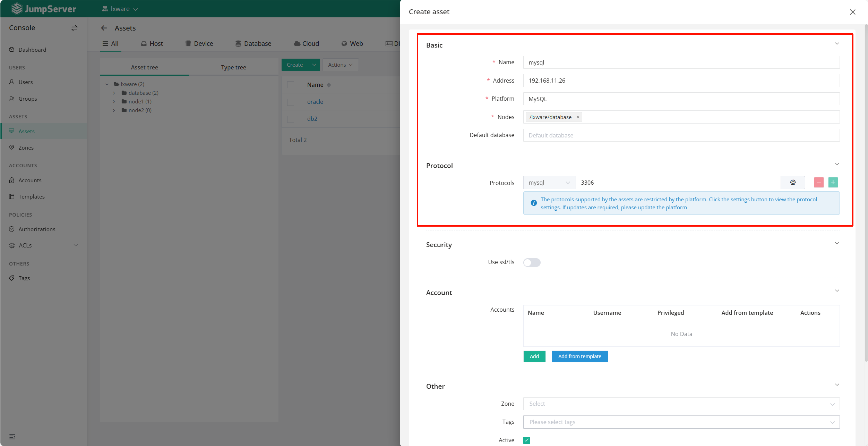Click the console switch arrows icon

(74, 28)
